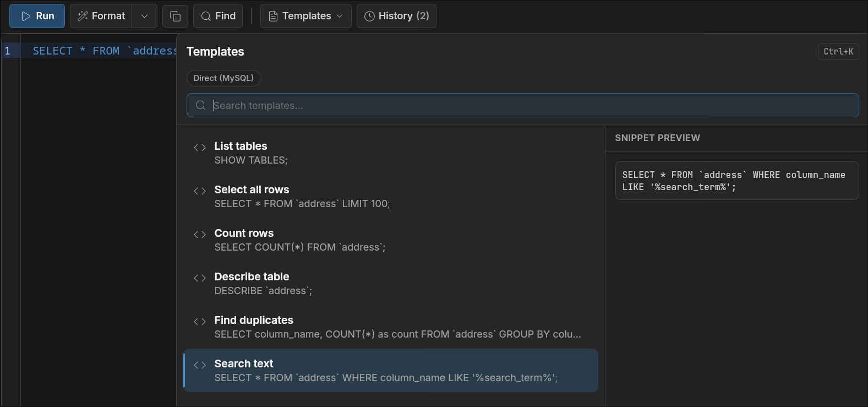Click the code icon beside Describe table
The width and height of the screenshot is (868, 407).
coord(200,278)
